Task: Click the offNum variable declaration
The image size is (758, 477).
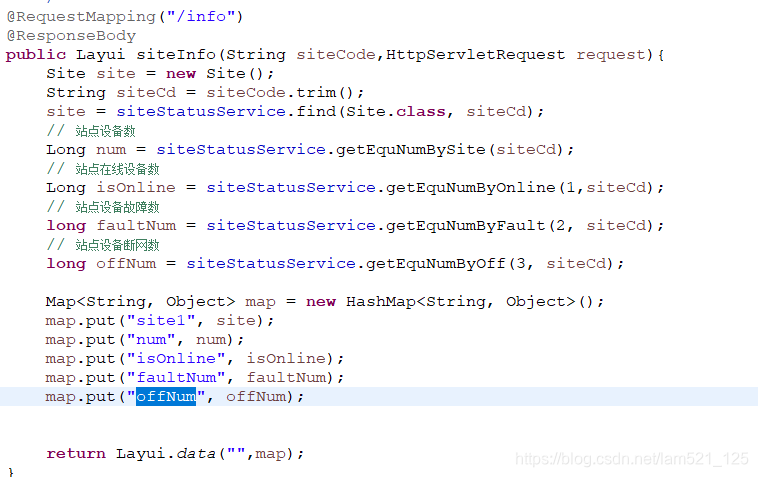Action: 126,264
